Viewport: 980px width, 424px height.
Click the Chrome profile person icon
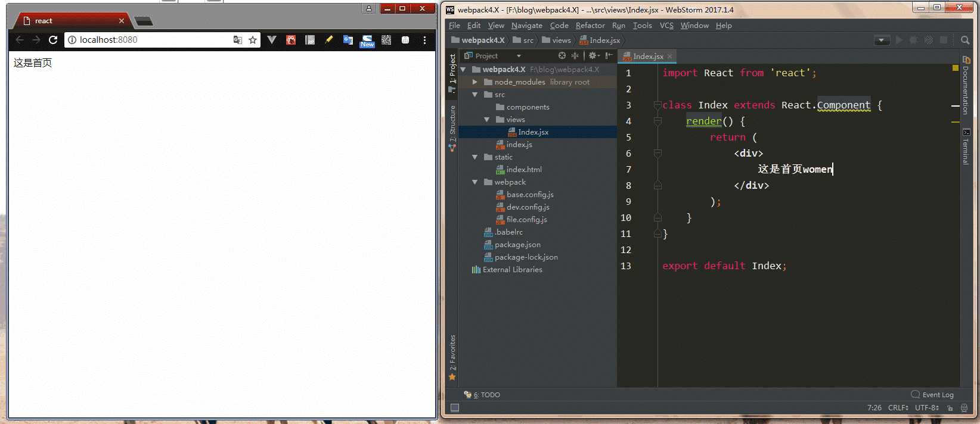[369, 8]
